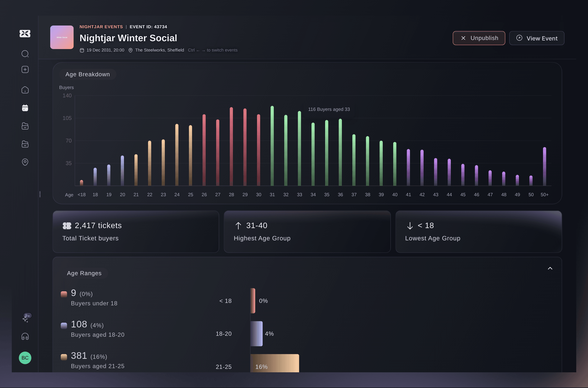Open the lower folder icon in sidebar
The image size is (588, 388).
pyautogui.click(x=25, y=144)
